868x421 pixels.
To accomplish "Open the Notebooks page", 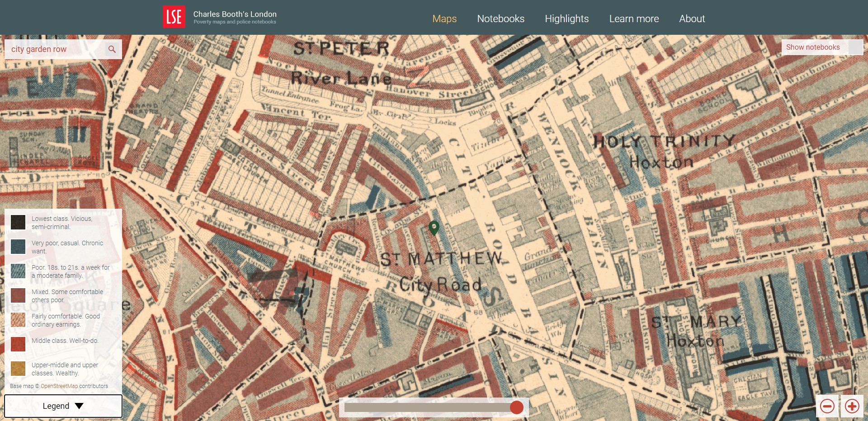I will pyautogui.click(x=500, y=19).
